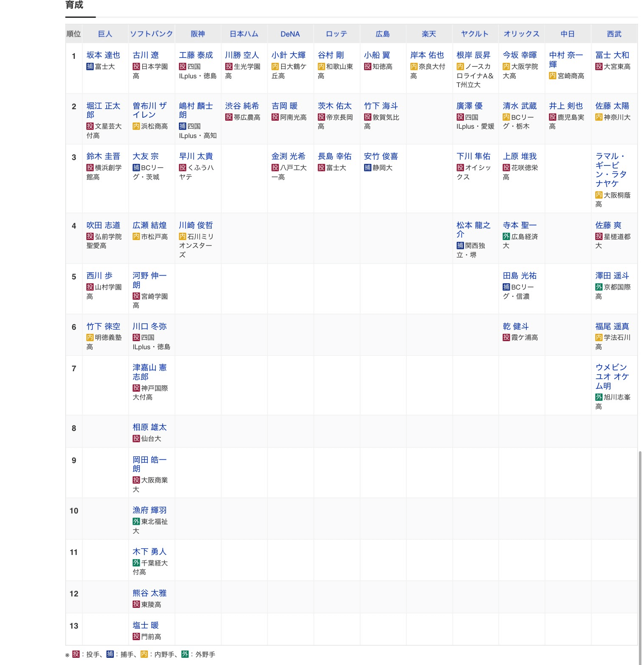Open the 広島 team header link

383,34
